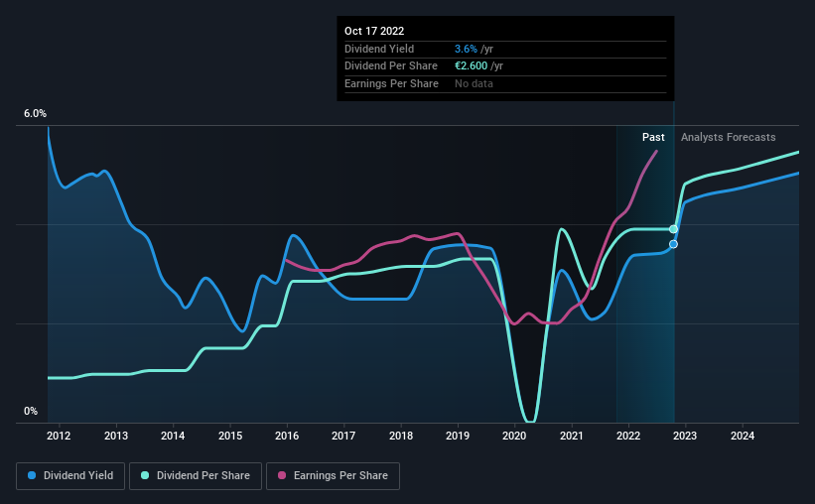Click the 2021 x-axis label
815x504 pixels.
click(572, 436)
